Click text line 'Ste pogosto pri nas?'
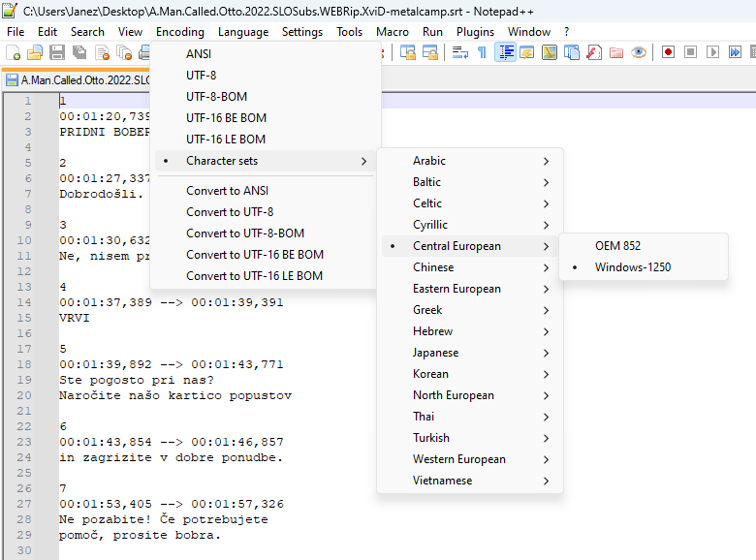The height and width of the screenshot is (560, 756). coord(136,380)
